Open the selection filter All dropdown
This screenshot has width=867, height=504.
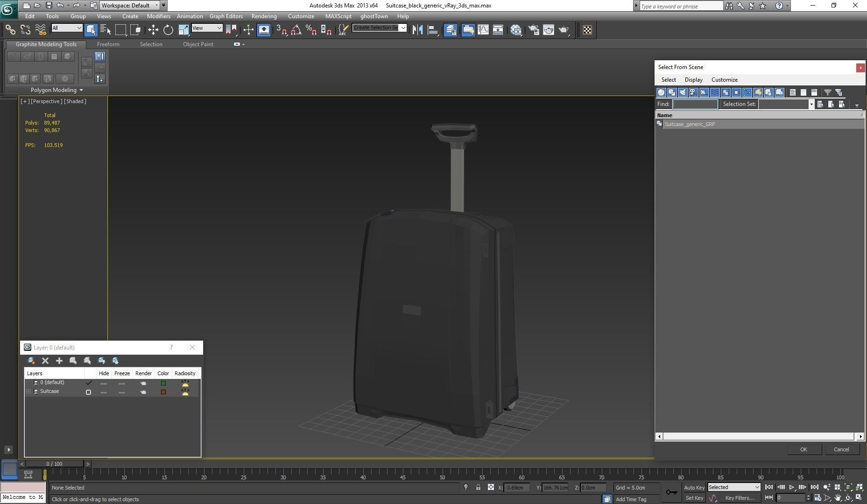tap(67, 28)
